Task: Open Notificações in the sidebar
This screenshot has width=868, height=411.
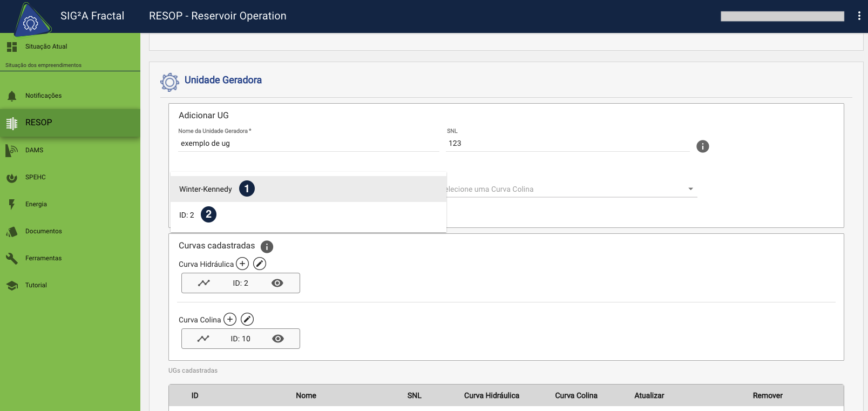Action: [x=43, y=96]
